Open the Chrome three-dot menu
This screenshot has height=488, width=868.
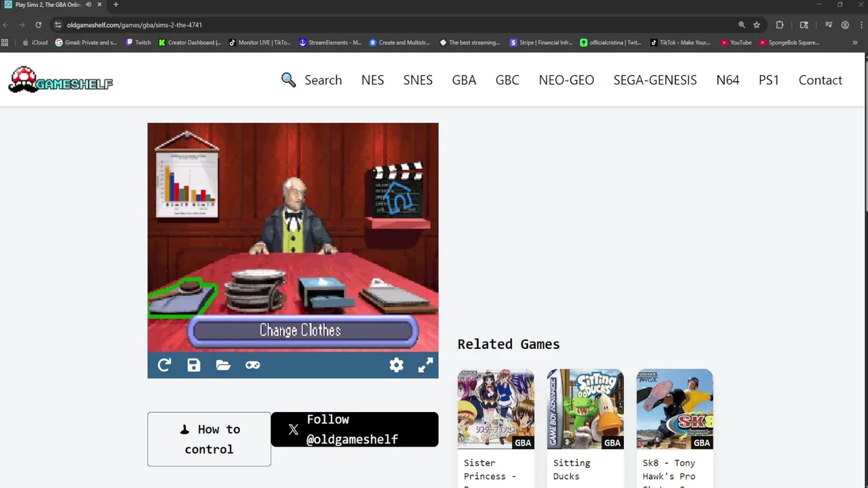tap(861, 25)
